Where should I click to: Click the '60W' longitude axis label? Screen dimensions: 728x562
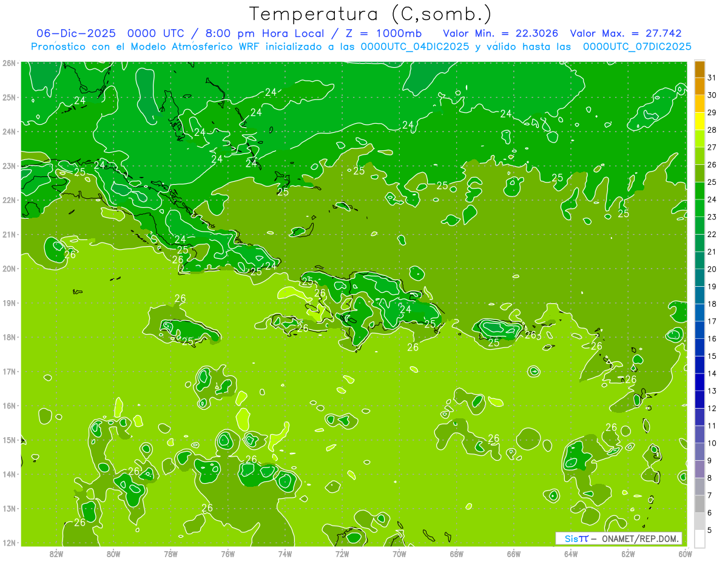(686, 554)
